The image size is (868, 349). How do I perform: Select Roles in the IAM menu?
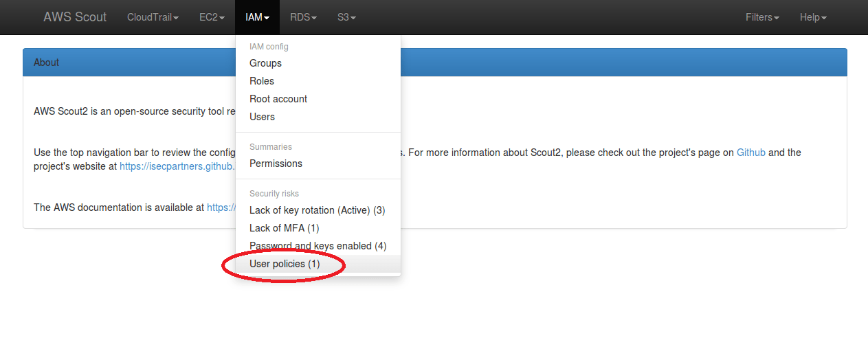click(262, 81)
